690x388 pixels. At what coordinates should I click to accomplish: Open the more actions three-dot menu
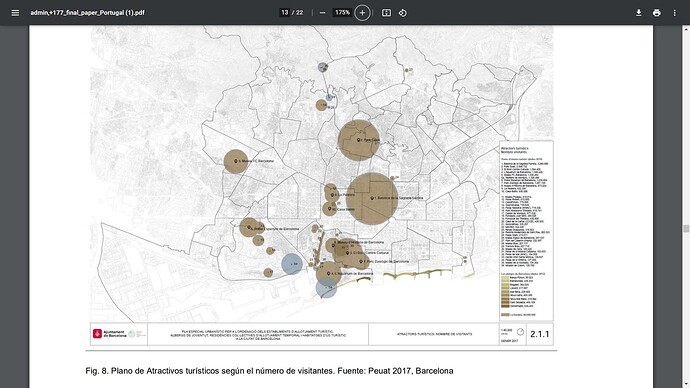675,13
